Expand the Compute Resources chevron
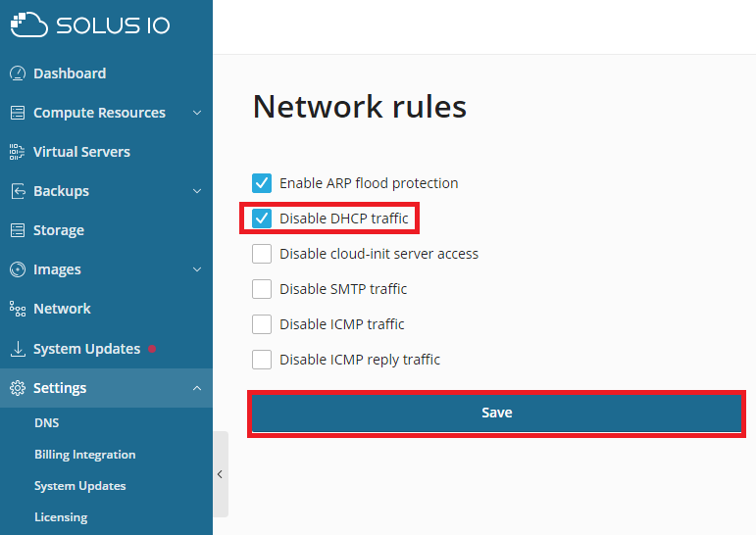 [197, 113]
